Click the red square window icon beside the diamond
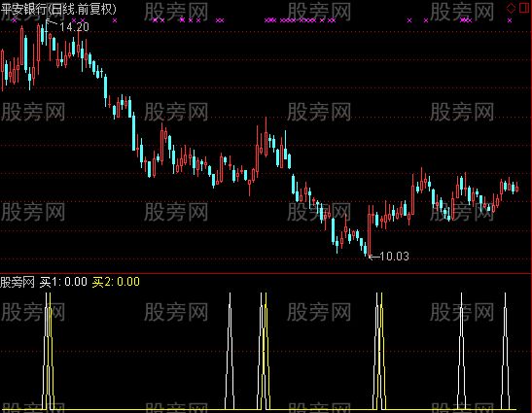 (x=524, y=8)
